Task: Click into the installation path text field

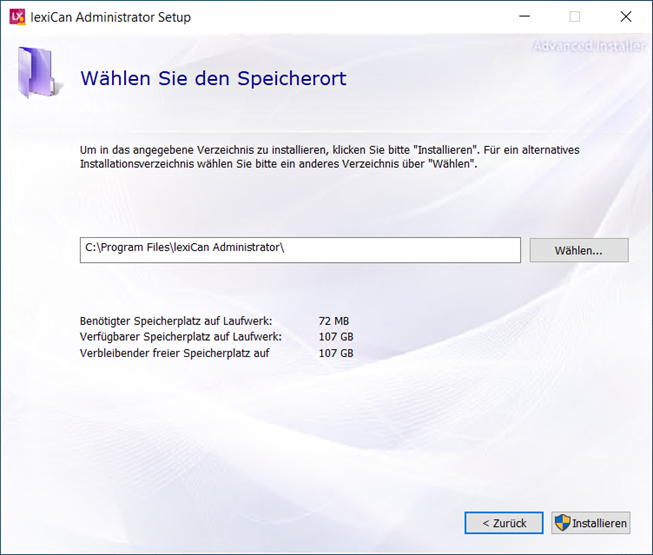Action: (300, 249)
